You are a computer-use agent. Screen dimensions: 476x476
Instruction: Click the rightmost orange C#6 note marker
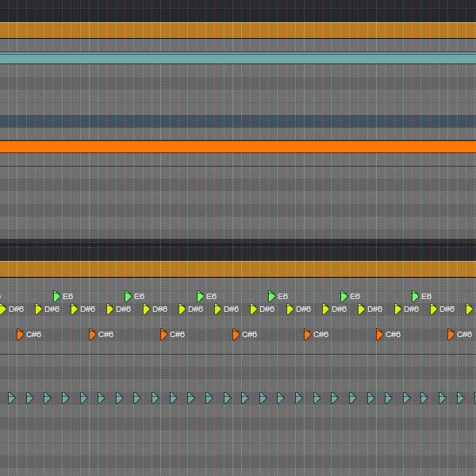coord(451,334)
